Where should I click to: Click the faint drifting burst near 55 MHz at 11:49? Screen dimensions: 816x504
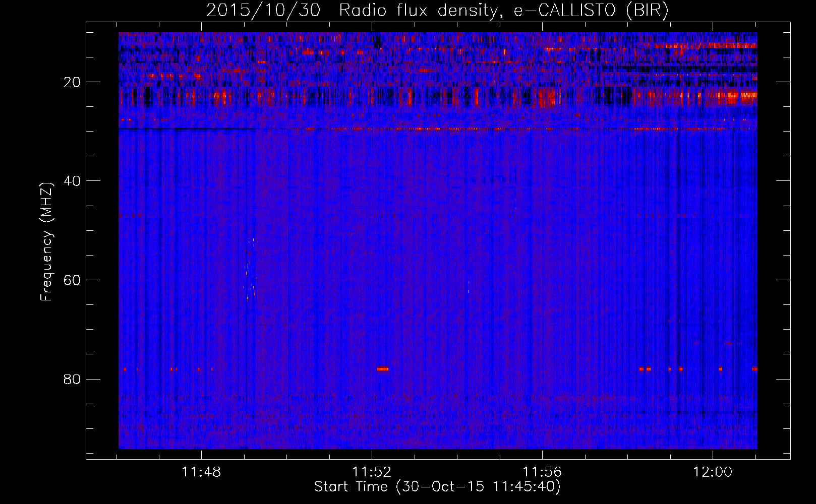[x=250, y=269]
